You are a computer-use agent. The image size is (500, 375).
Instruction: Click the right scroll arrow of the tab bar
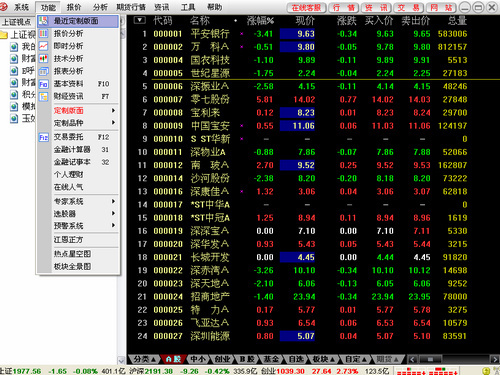[495, 359]
